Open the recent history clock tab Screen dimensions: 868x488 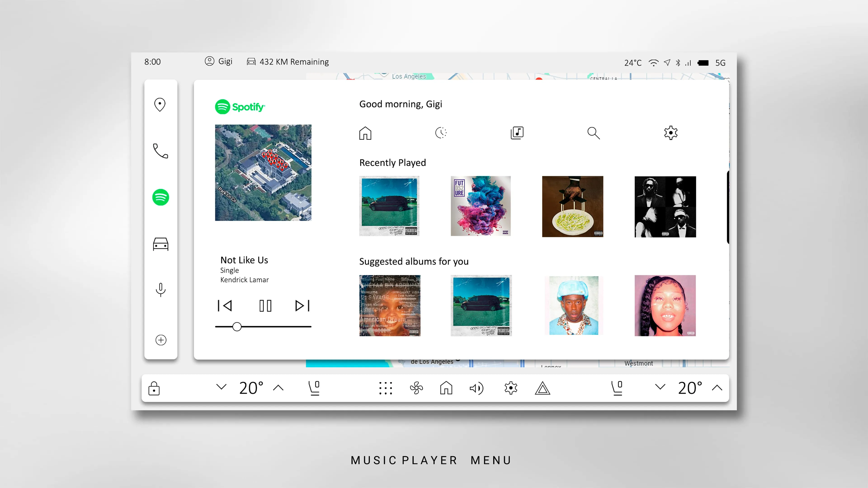coord(441,133)
